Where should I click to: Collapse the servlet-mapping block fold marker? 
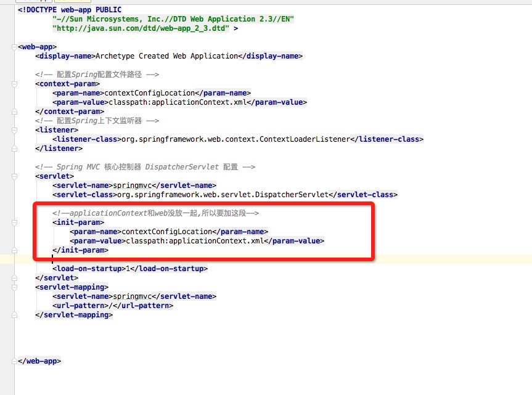(13, 287)
